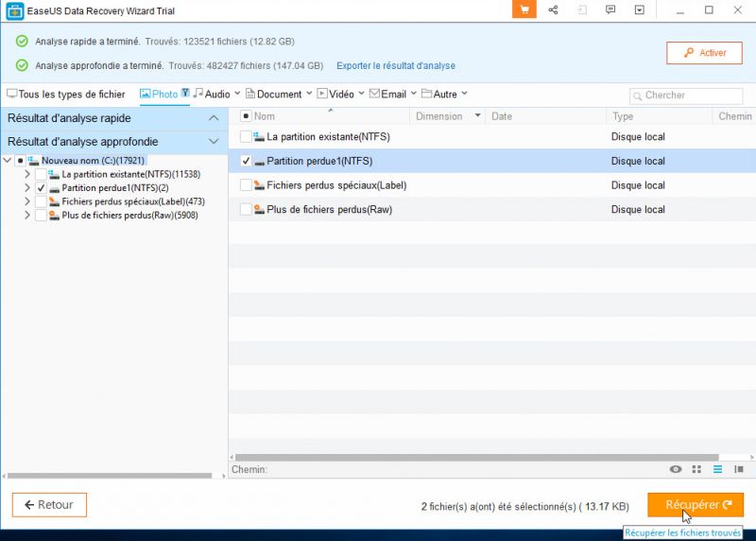This screenshot has height=541, width=756.
Task: Check Plus de fichiers perdus(Raw) in file list
Action: coord(246,209)
